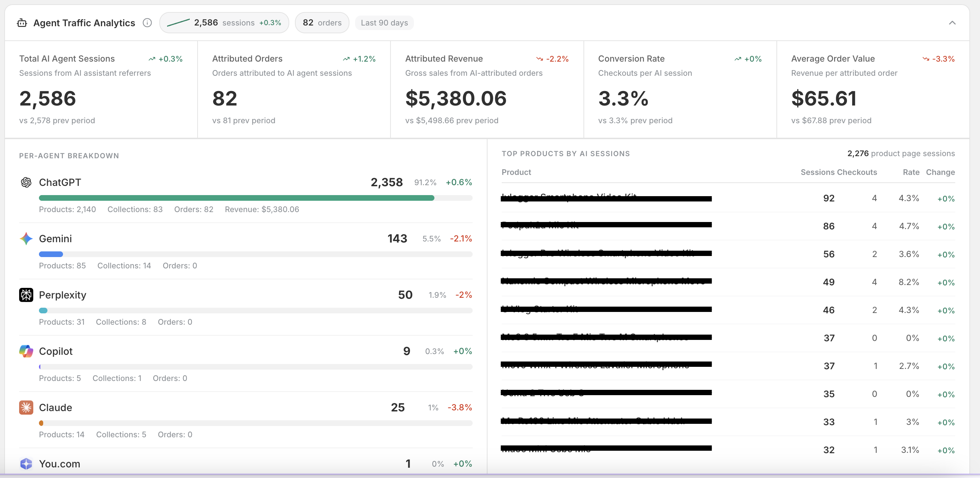Click the ChatGPT logo icon
The height and width of the screenshot is (478, 980).
click(x=26, y=182)
